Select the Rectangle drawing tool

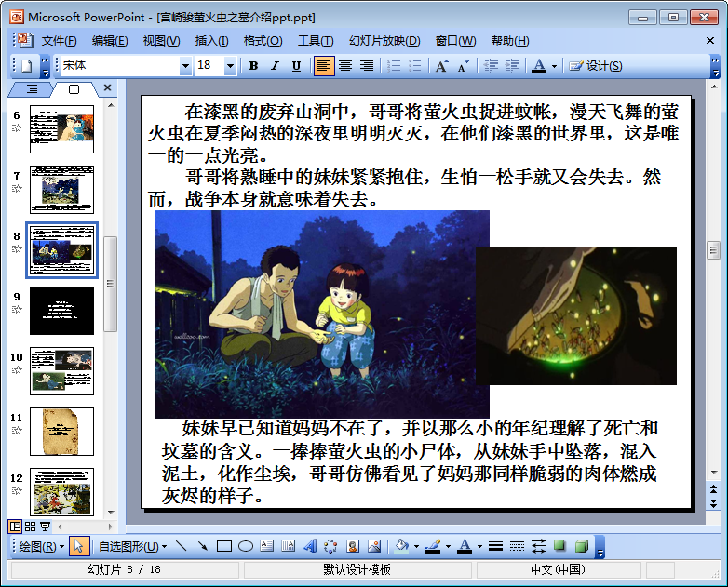[224, 546]
